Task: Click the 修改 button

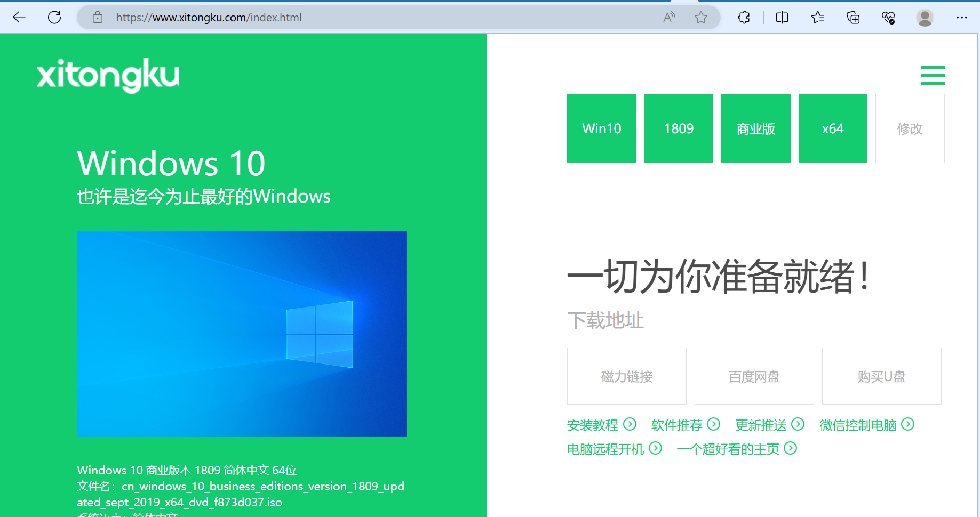Action: [910, 128]
